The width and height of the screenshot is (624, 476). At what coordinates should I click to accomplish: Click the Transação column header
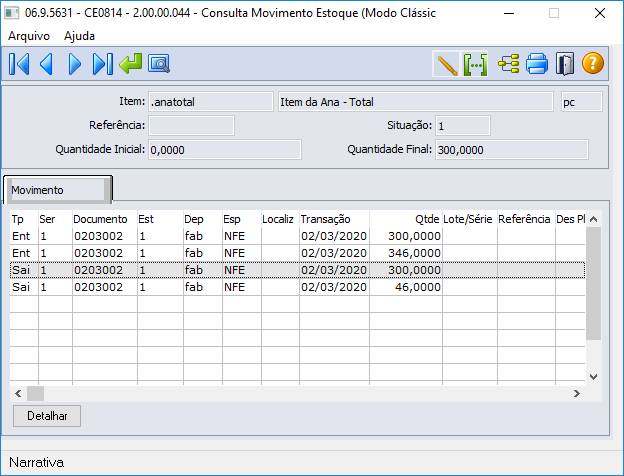[x=334, y=219]
